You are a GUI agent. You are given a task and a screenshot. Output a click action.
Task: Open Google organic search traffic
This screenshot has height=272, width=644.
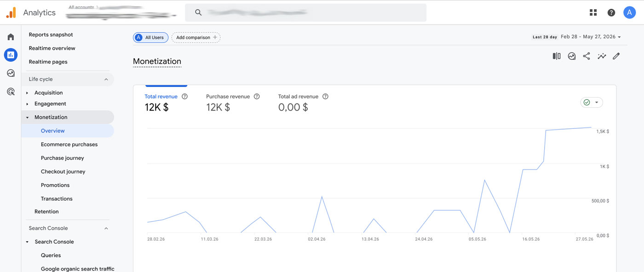(x=77, y=269)
